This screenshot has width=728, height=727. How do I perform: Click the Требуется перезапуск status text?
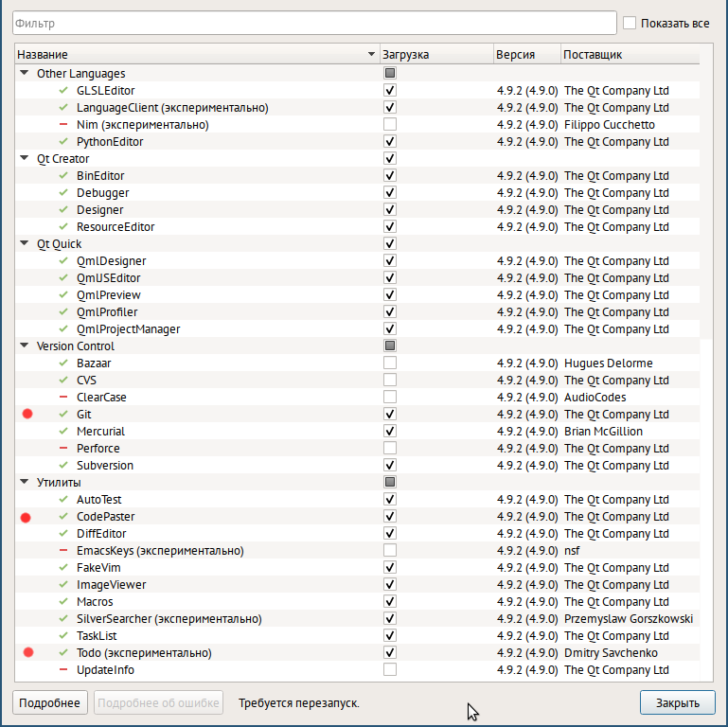click(x=299, y=702)
